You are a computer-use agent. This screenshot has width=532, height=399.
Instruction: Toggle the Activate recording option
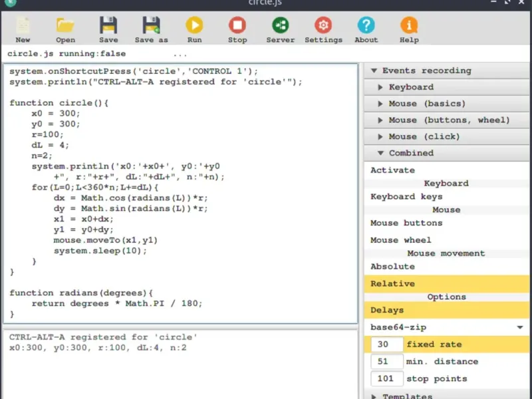click(446, 170)
